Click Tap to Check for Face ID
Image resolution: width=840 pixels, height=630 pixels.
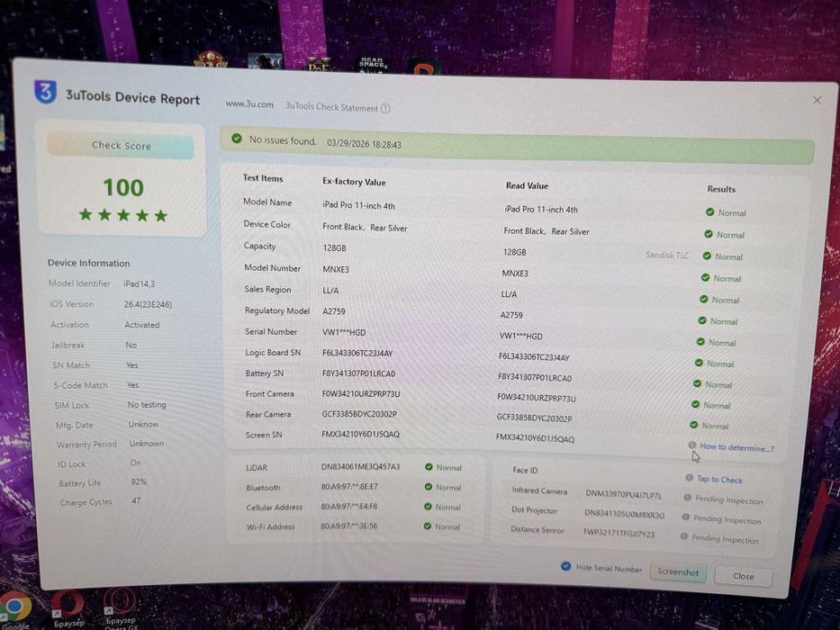719,480
